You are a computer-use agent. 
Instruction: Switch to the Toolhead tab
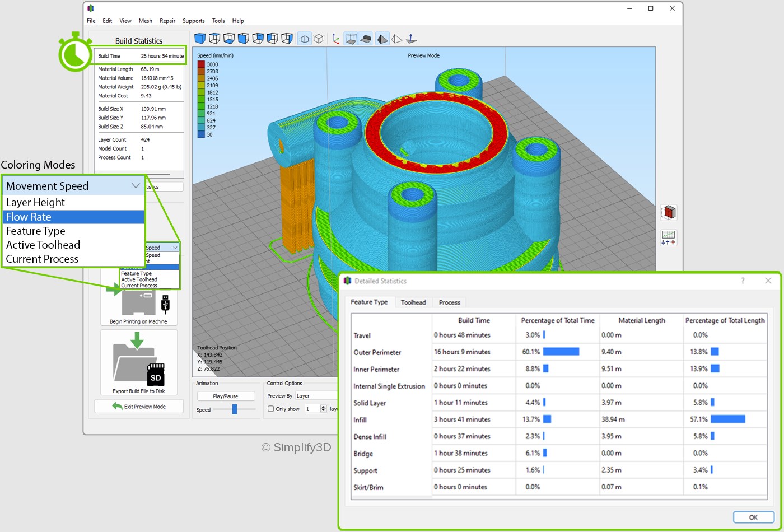tap(413, 302)
